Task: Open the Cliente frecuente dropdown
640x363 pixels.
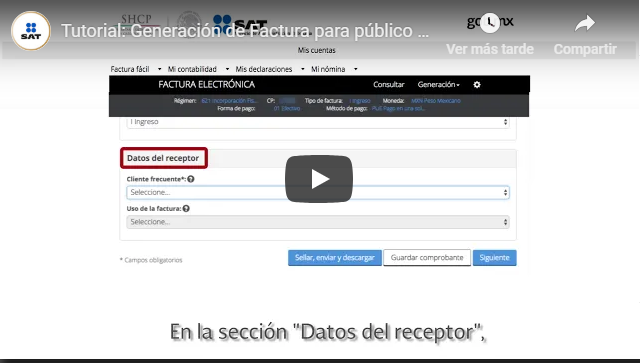Action: point(318,192)
